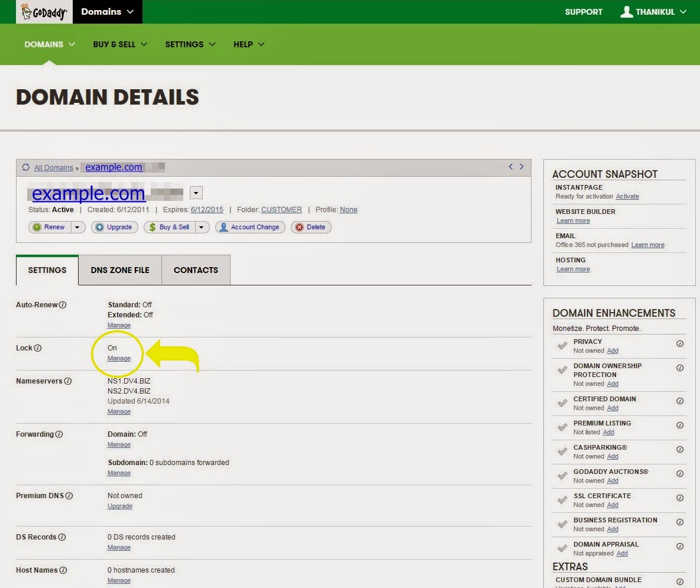Expand the Buy & Sell button dropdown arrow

click(x=202, y=227)
